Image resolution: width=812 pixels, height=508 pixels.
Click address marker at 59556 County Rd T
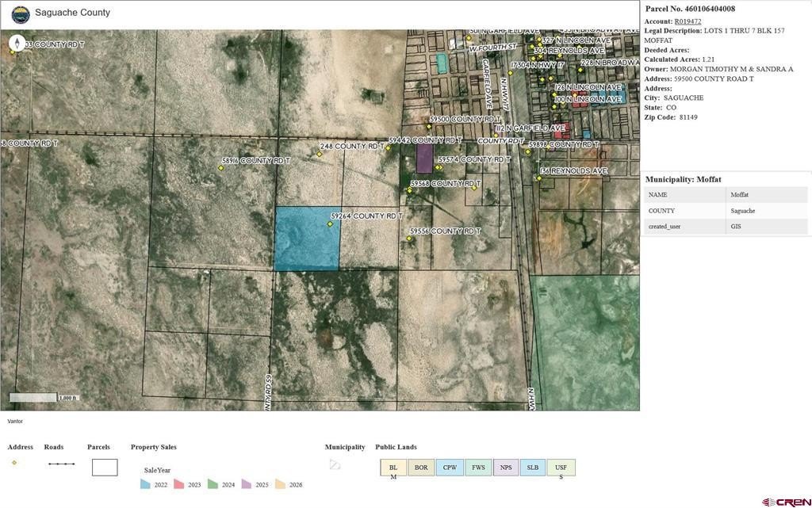tap(409, 239)
